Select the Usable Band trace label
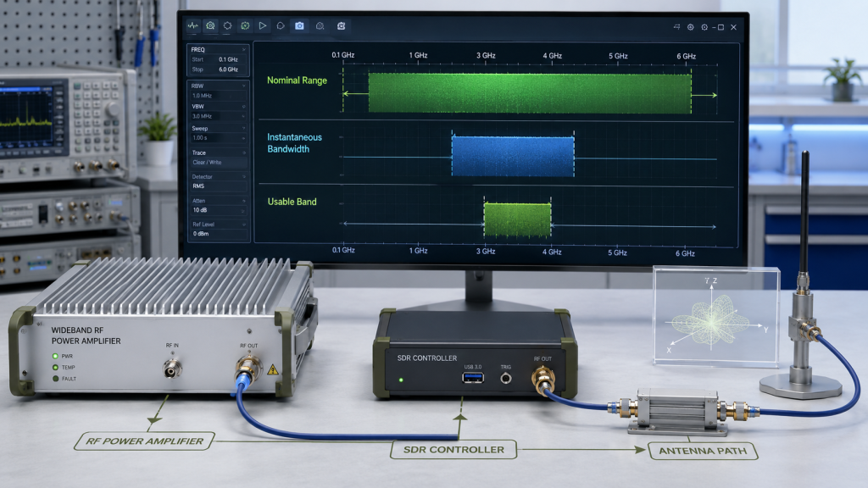Screen dimensions: 868x488 click(x=292, y=202)
